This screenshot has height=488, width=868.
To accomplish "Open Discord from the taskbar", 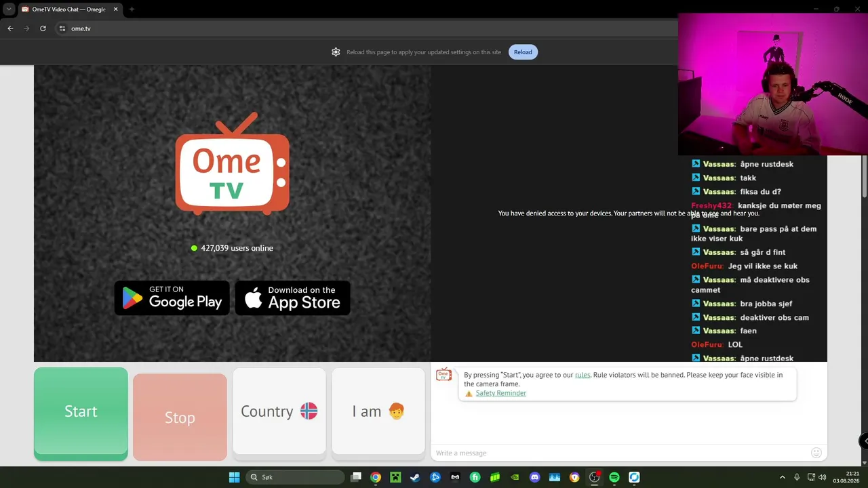I will pos(535,477).
